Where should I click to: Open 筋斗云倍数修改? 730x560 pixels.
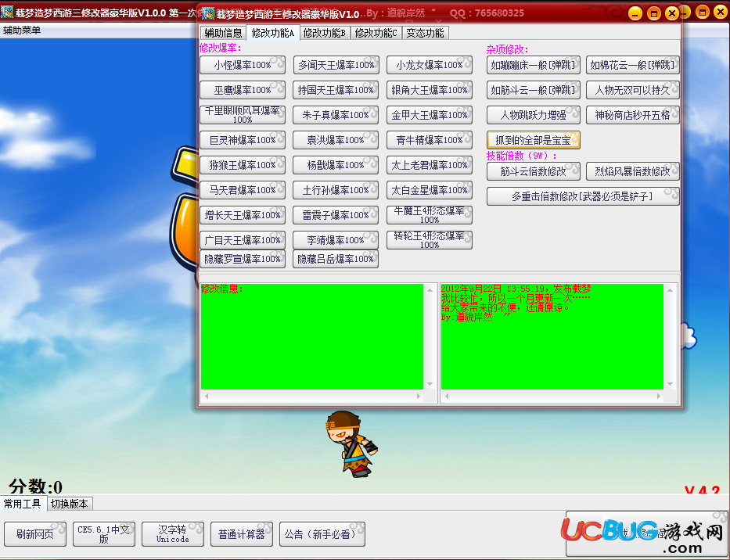coord(534,171)
